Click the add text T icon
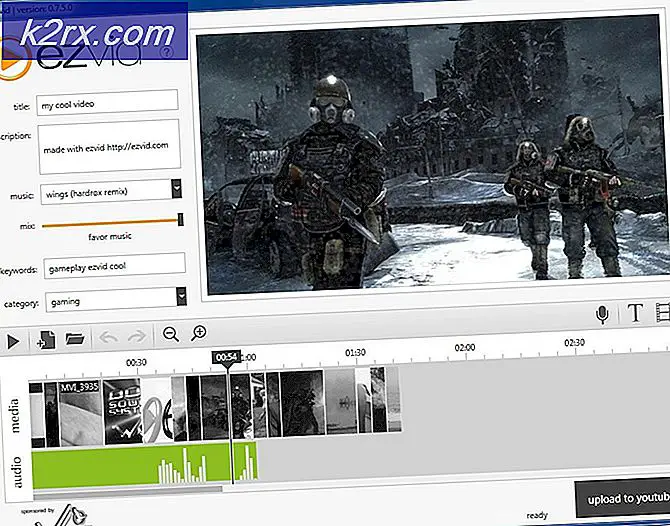Image resolution: width=670 pixels, height=526 pixels. tap(635, 313)
